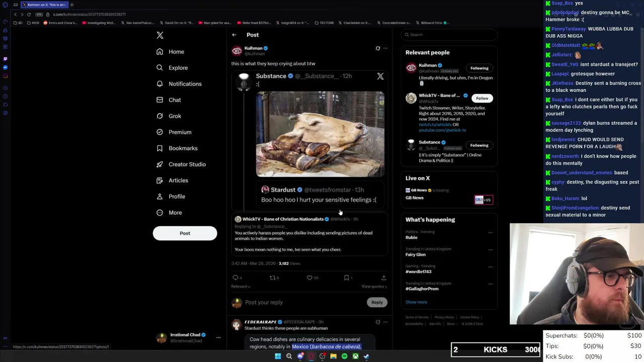Bookmark the main post

(346, 278)
